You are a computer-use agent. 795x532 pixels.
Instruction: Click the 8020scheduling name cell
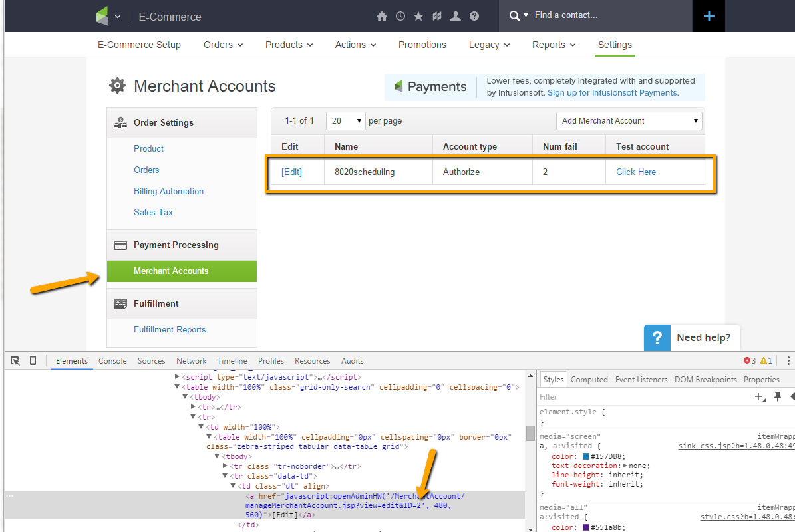pyautogui.click(x=379, y=172)
